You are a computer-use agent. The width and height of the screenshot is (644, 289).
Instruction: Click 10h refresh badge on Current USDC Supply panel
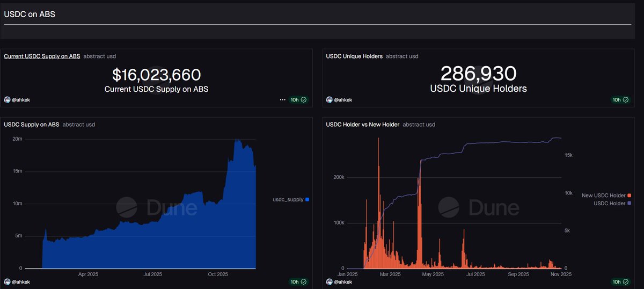click(x=298, y=100)
